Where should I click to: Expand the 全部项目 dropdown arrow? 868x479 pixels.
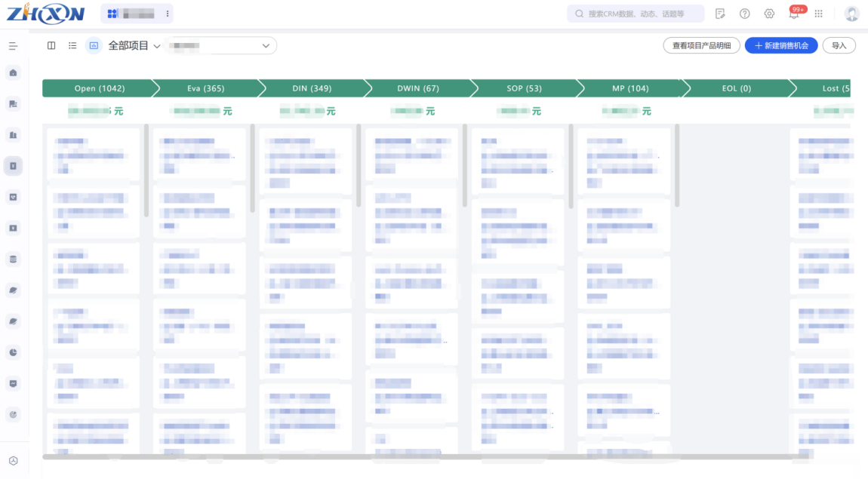click(x=157, y=47)
